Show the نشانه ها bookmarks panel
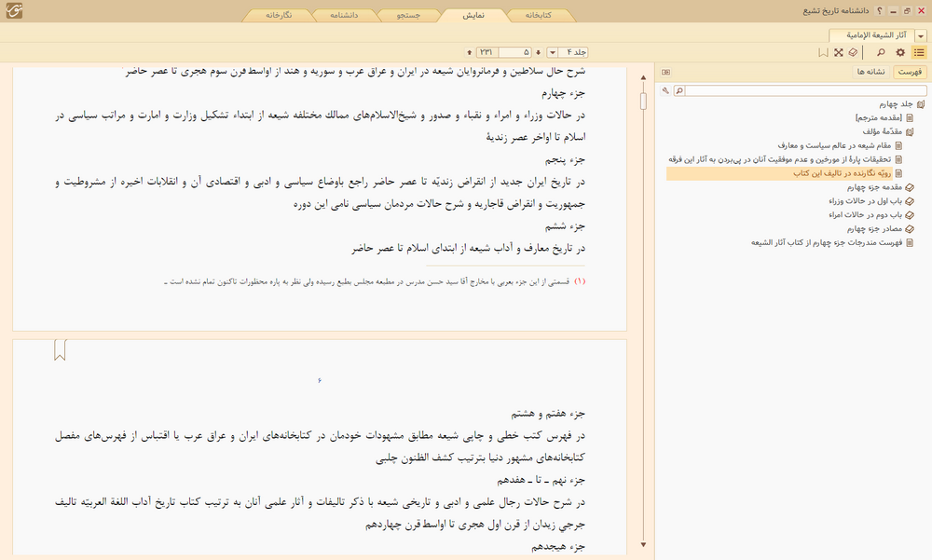This screenshot has width=932, height=560. coord(871,72)
